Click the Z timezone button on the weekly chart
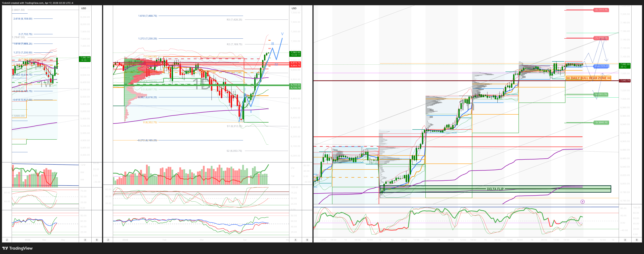Image resolution: width=644 pixels, height=254 pixels. click(x=7, y=240)
